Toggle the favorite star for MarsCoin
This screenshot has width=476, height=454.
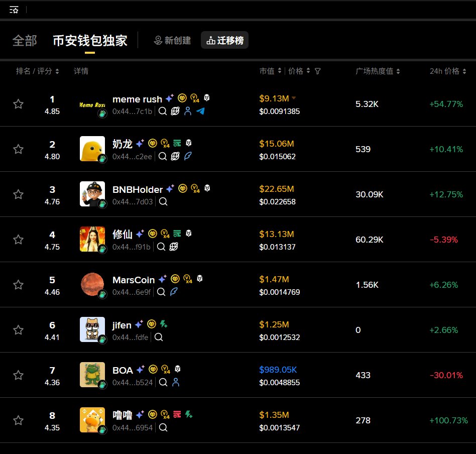(x=19, y=285)
